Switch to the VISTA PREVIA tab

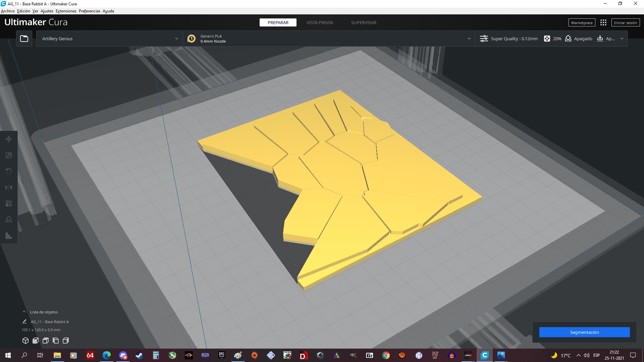pos(319,22)
